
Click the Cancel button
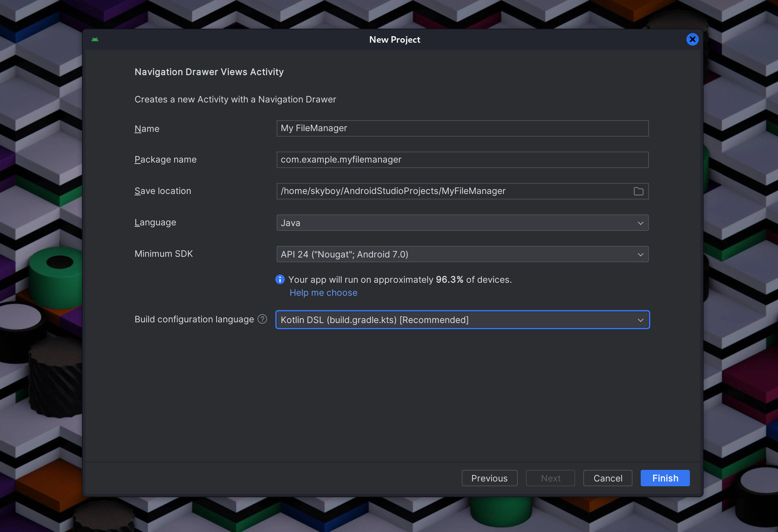(608, 478)
